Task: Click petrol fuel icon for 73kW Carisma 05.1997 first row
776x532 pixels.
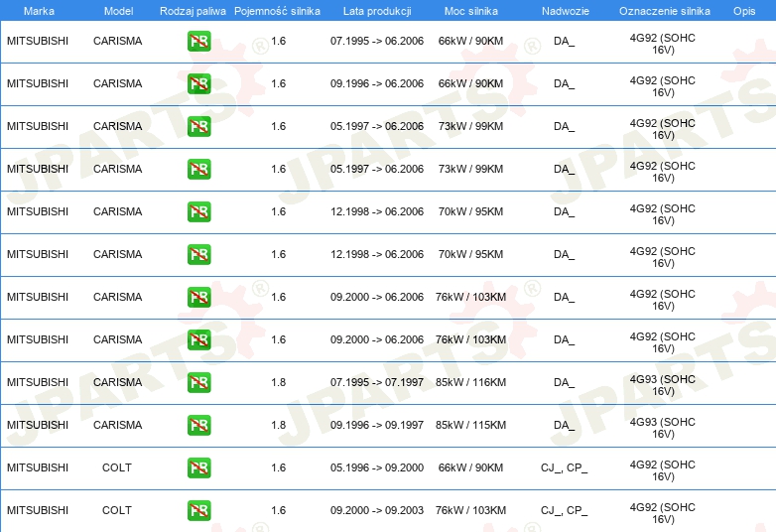Action: [198, 126]
